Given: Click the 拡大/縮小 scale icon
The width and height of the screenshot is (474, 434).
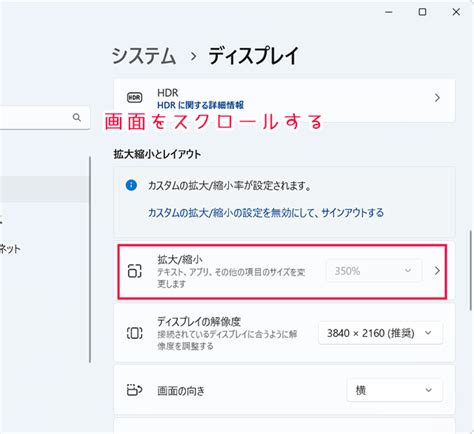Looking at the screenshot, I should pyautogui.click(x=135, y=271).
